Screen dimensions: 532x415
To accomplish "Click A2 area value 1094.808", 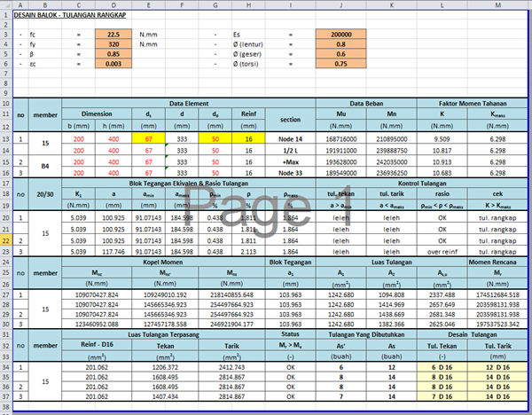I will pyautogui.click(x=392, y=295).
